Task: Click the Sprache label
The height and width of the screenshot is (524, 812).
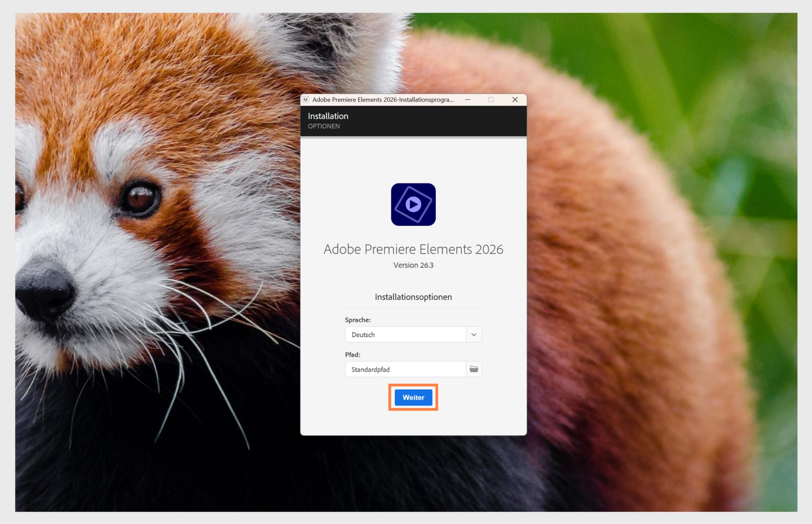Action: tap(358, 320)
